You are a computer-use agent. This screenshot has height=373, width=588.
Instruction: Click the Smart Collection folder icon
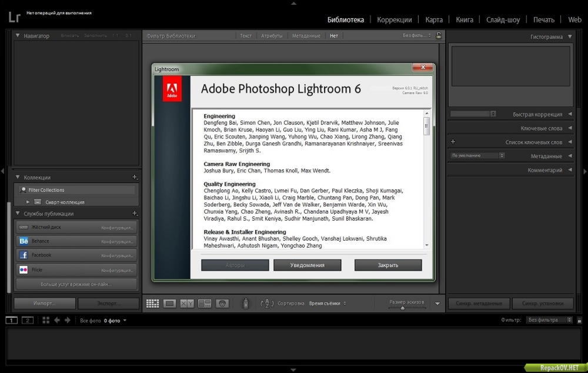38,202
